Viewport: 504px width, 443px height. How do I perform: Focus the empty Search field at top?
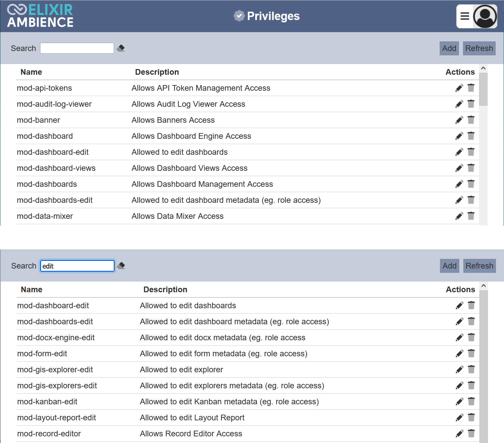click(77, 48)
